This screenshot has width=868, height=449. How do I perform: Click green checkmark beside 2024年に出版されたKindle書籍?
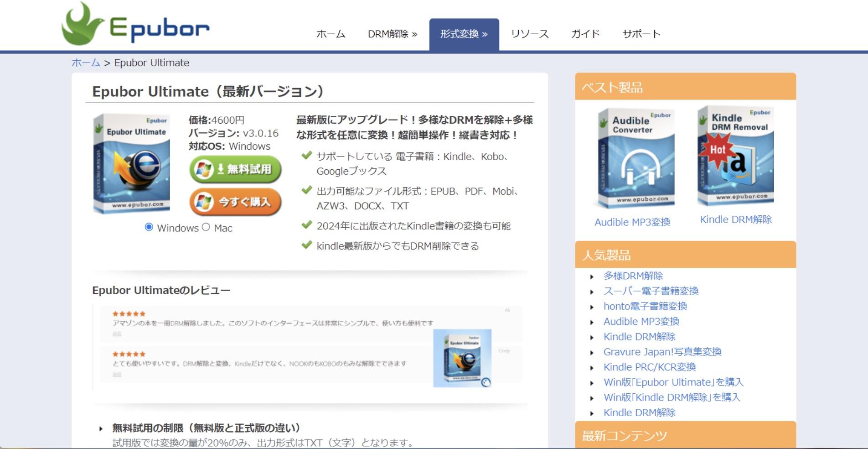coord(307,225)
